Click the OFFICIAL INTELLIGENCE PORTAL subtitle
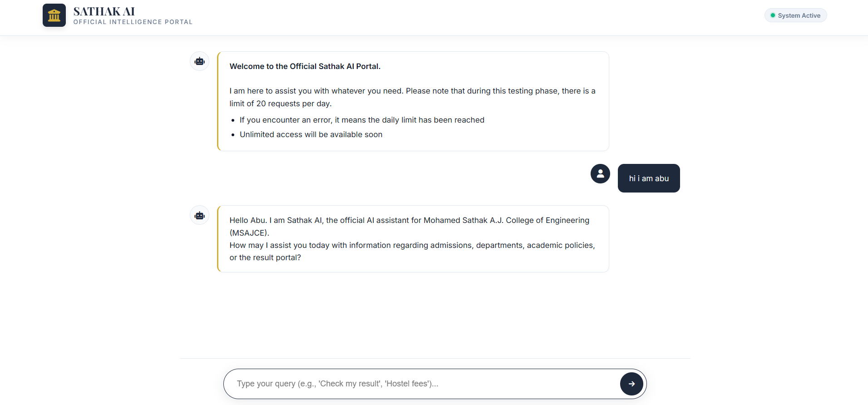The image size is (868, 405). click(x=133, y=22)
